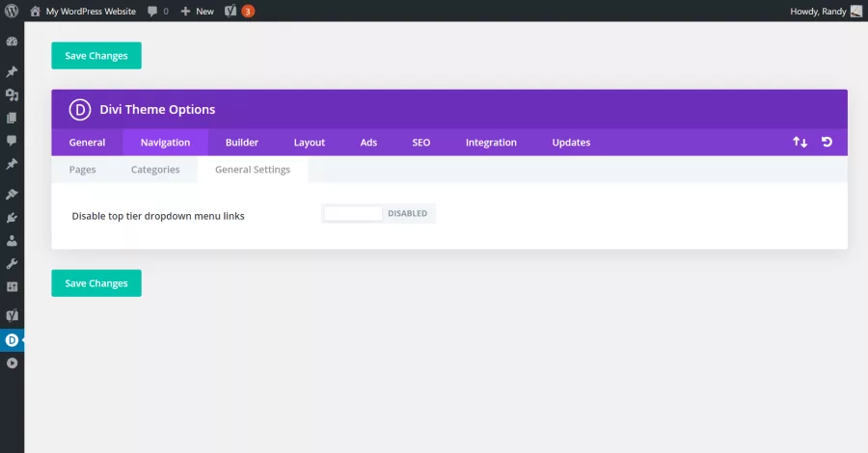Open the Layout tab
Screen dimensions: 868x453
pyautogui.click(x=310, y=142)
